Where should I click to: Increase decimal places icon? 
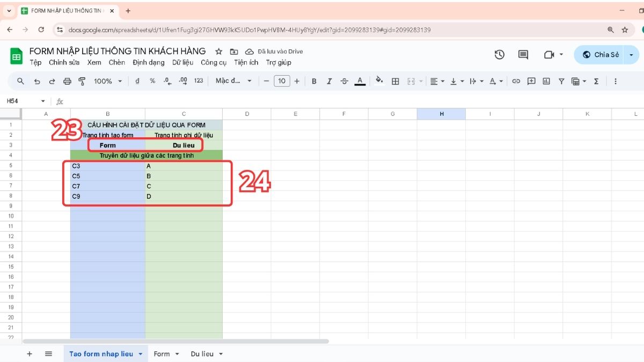(x=183, y=81)
